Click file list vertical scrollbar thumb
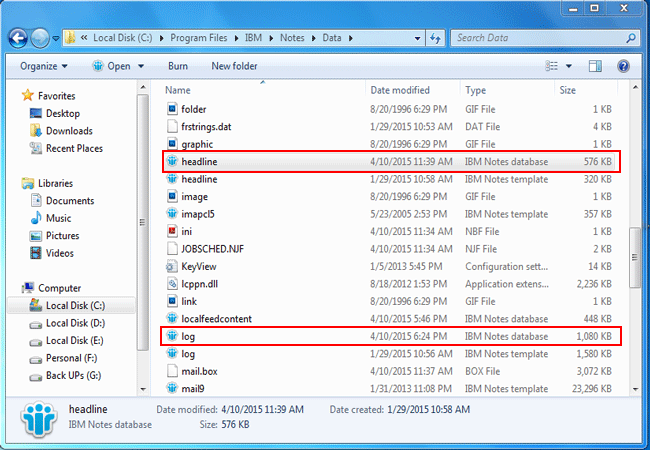The image size is (650, 450). [x=635, y=257]
